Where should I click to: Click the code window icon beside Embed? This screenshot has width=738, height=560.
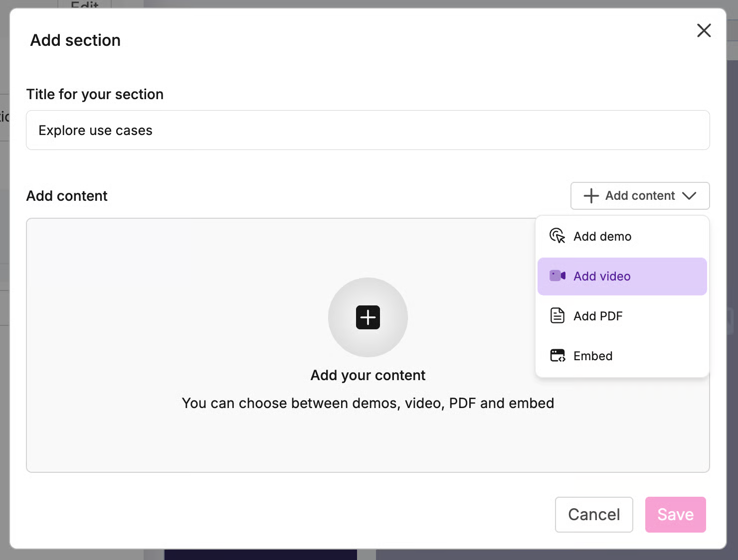[557, 356]
